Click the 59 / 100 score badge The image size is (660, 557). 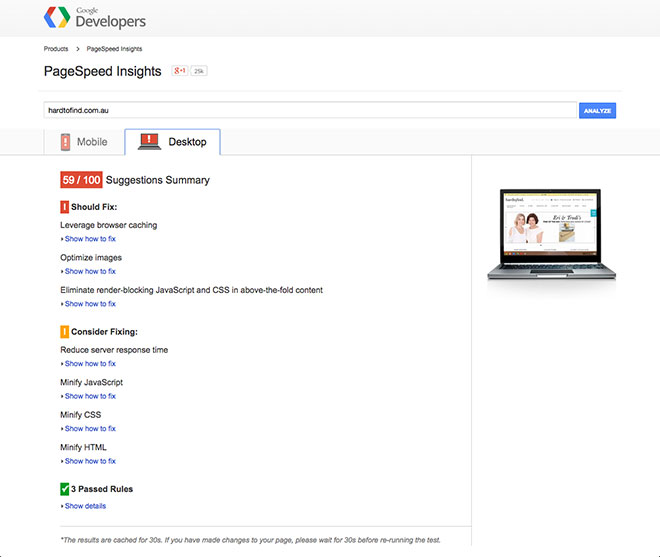click(81, 180)
